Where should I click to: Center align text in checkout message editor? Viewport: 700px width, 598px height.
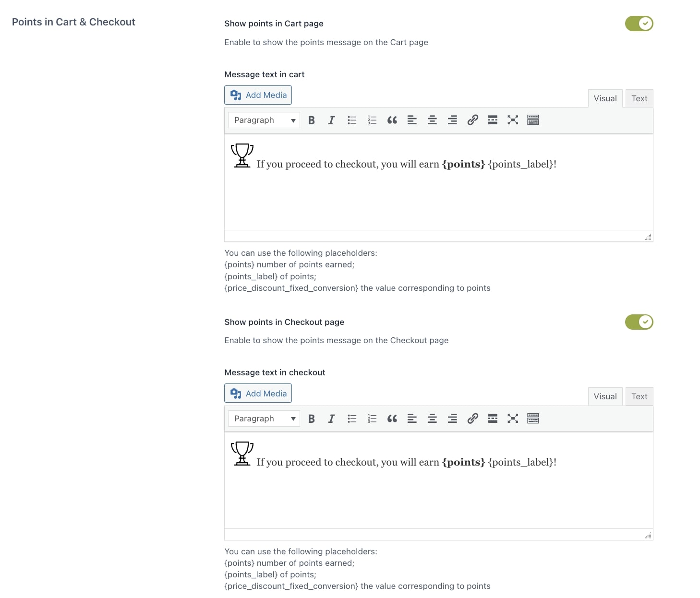[432, 419]
